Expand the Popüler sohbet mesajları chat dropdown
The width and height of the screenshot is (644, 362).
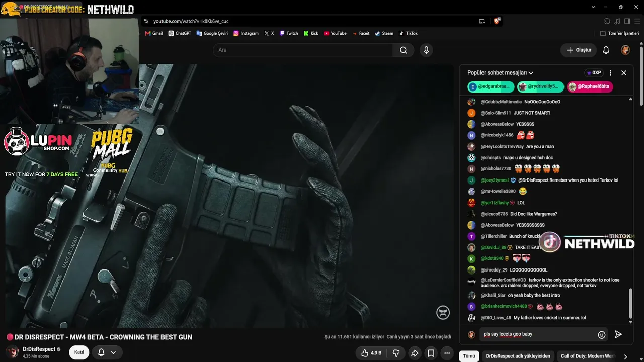click(x=501, y=73)
